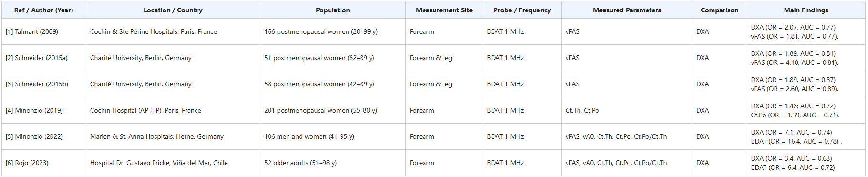
Task: Select the Location / Country column header
Action: coord(173,10)
